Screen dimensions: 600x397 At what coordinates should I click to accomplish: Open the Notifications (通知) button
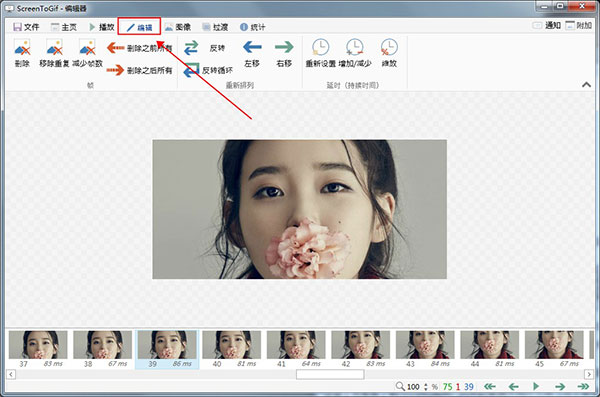tap(546, 25)
